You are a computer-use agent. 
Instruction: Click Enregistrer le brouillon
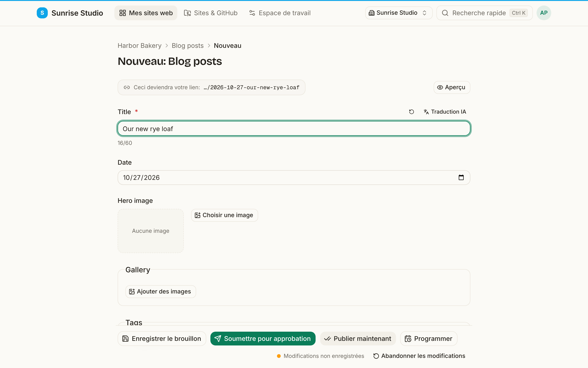[162, 339]
